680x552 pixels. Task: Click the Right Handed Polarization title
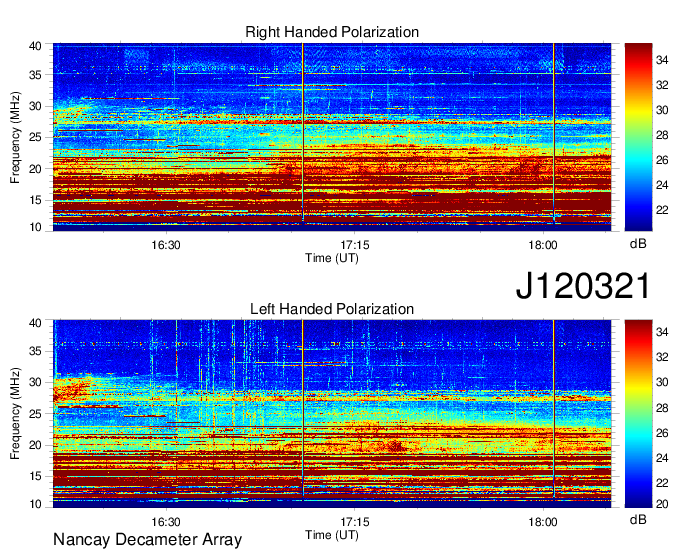point(332,32)
